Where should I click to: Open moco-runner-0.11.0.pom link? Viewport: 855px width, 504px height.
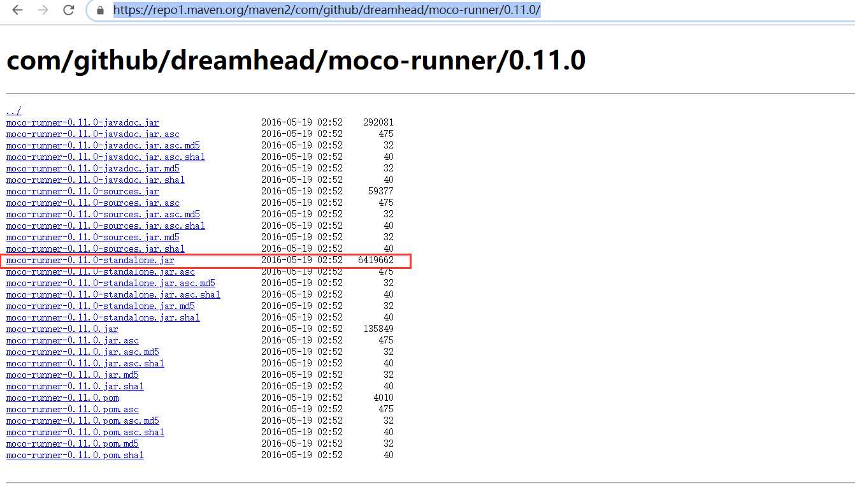pos(62,398)
